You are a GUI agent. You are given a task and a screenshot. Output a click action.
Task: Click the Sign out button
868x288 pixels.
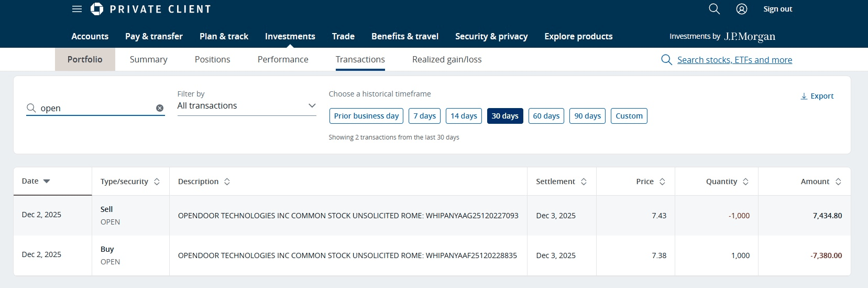pyautogui.click(x=777, y=9)
